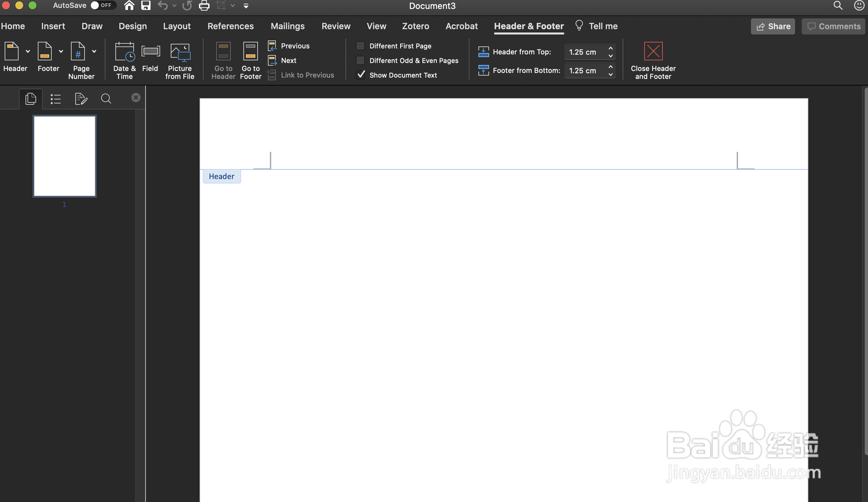Expand the Page Number dropdown arrow
The height and width of the screenshot is (502, 868).
point(94,52)
